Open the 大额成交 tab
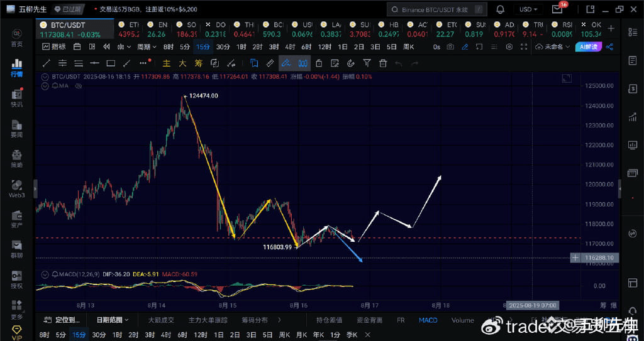644x341 pixels. point(160,320)
